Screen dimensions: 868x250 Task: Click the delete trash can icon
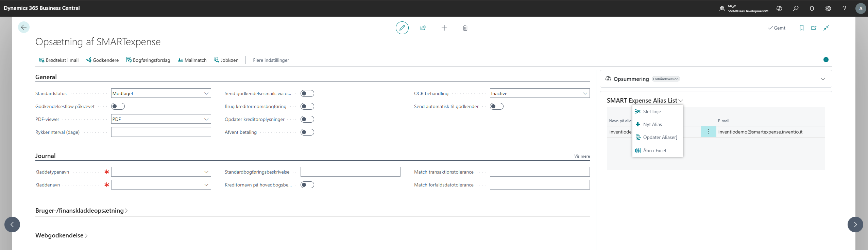point(465,28)
